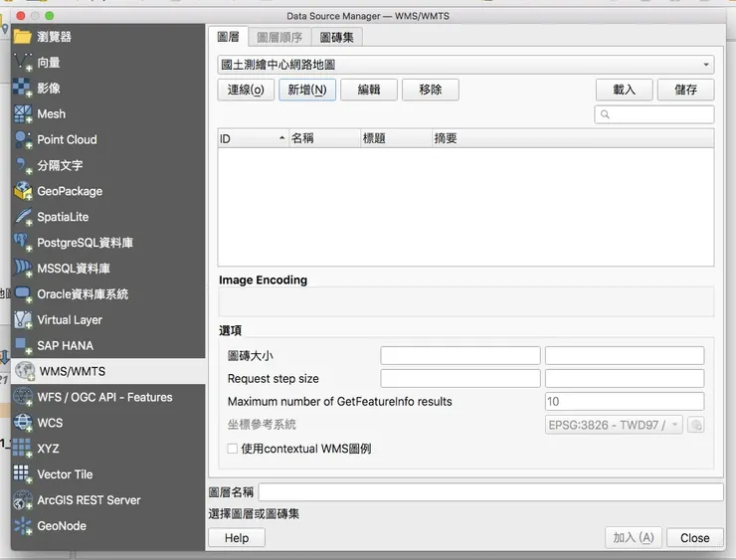Click the 連線(o) connect button
The height and width of the screenshot is (560, 736).
[246, 90]
